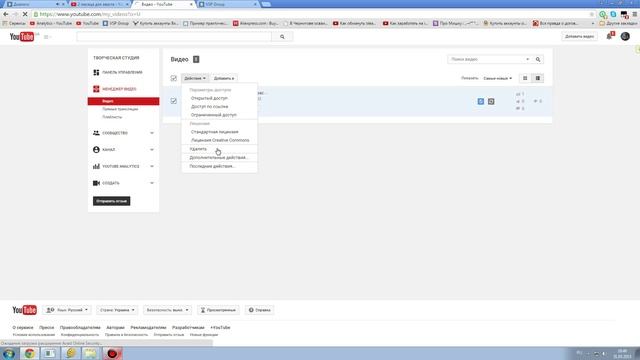Click the Канал person icon in sidebar
This screenshot has width=640, height=360.
96,150
